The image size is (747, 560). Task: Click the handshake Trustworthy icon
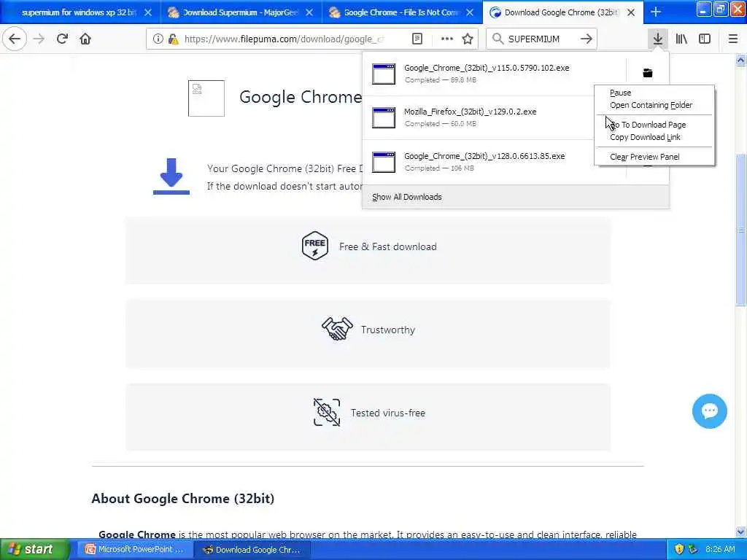337,329
